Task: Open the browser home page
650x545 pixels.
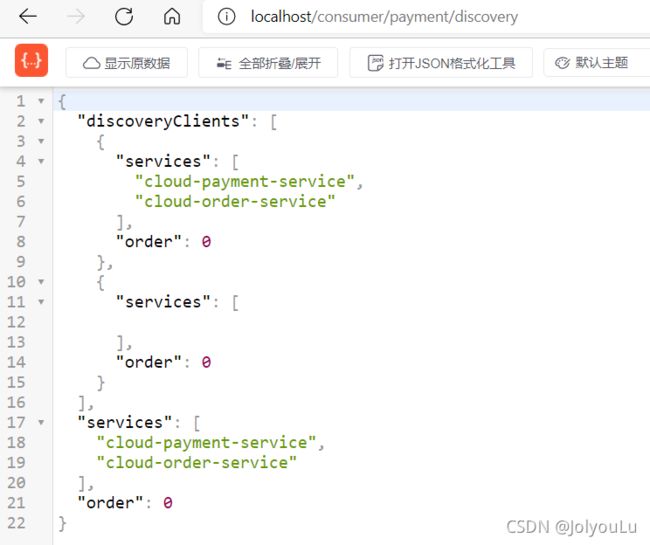Action: 172,17
